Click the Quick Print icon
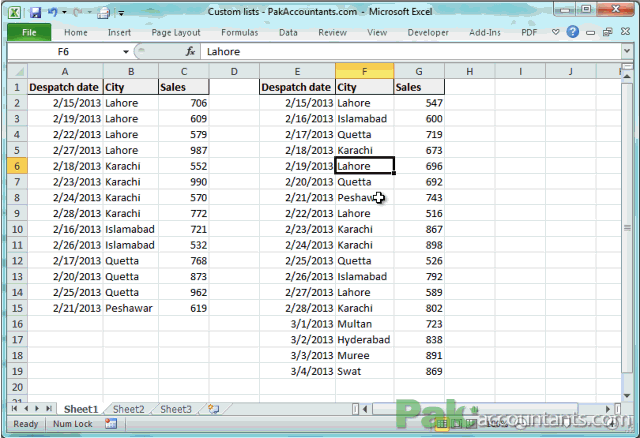640x438 pixels. pyautogui.click(x=103, y=13)
